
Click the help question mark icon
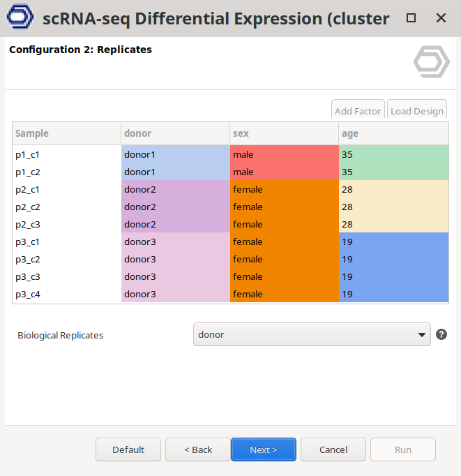[441, 334]
